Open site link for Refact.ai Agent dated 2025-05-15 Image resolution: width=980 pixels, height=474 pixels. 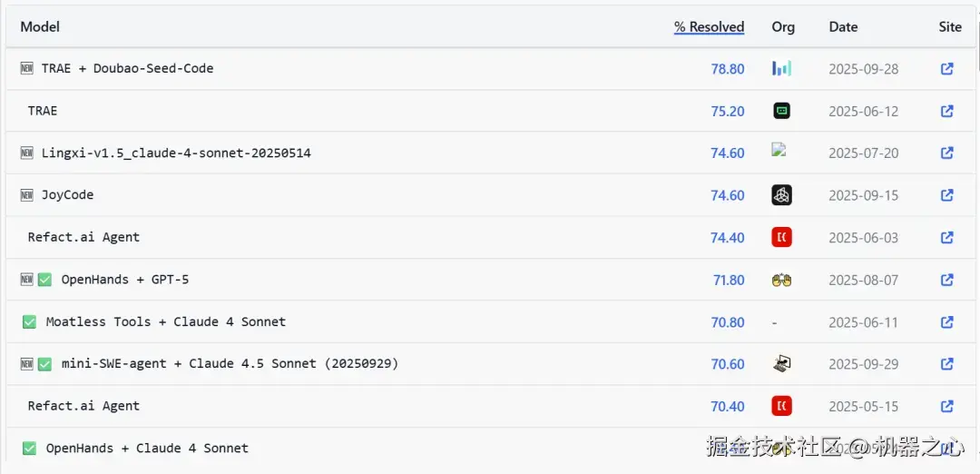point(946,407)
